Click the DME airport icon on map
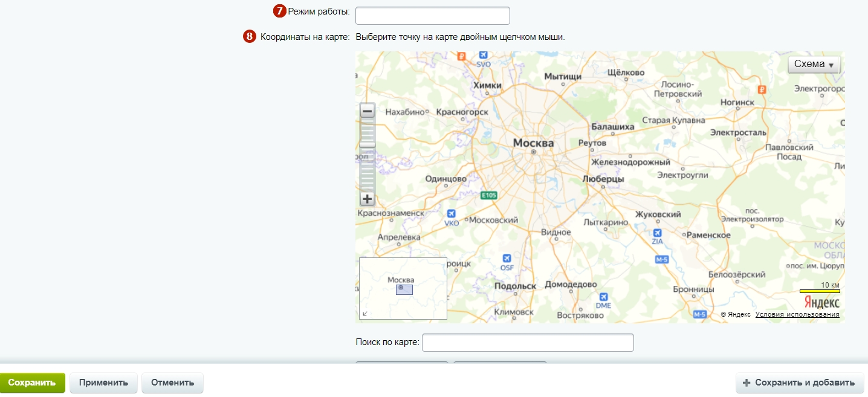This screenshot has width=868, height=397. click(603, 297)
